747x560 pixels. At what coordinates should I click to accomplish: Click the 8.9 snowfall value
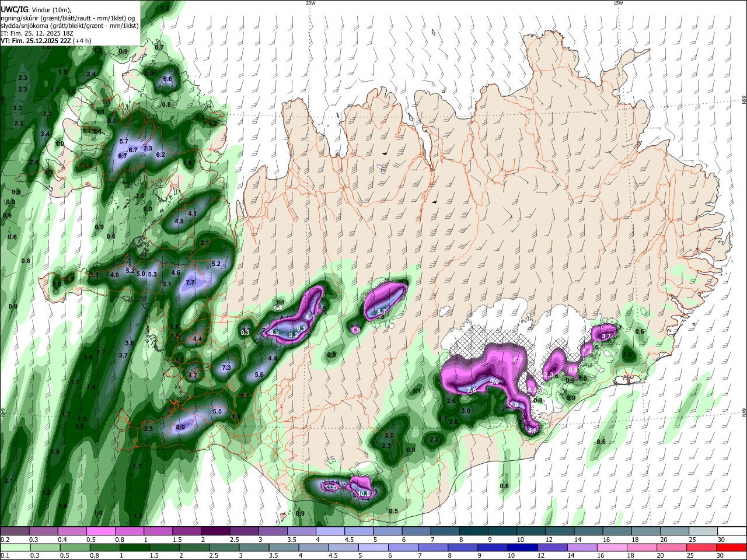[274, 332]
